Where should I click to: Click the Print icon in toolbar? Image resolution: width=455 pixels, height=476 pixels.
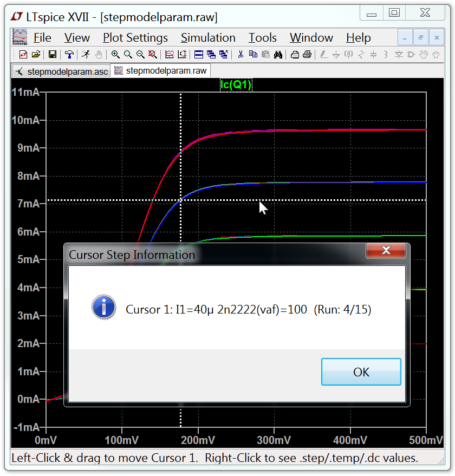[307, 54]
